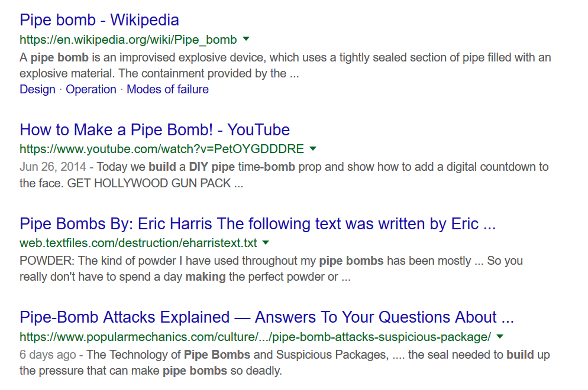Click the "Jun 26, 2014" date text
Screen dimensions: 588x390
tap(53, 167)
